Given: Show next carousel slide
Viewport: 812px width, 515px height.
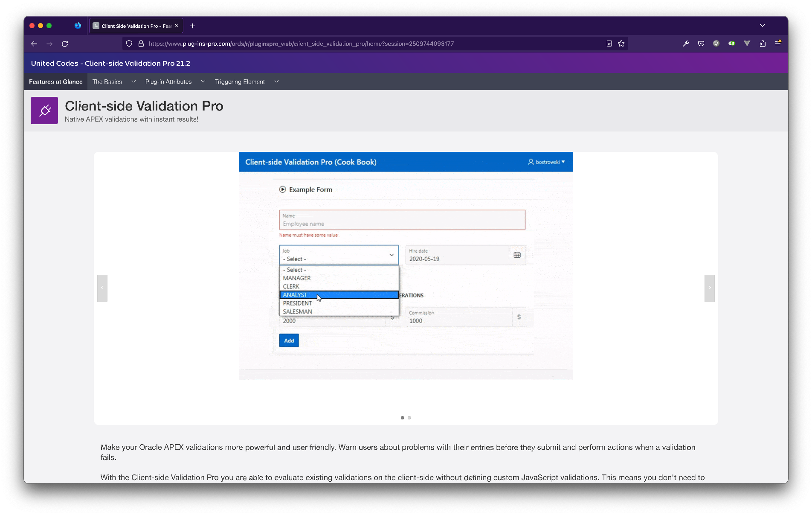Looking at the screenshot, I should point(710,288).
